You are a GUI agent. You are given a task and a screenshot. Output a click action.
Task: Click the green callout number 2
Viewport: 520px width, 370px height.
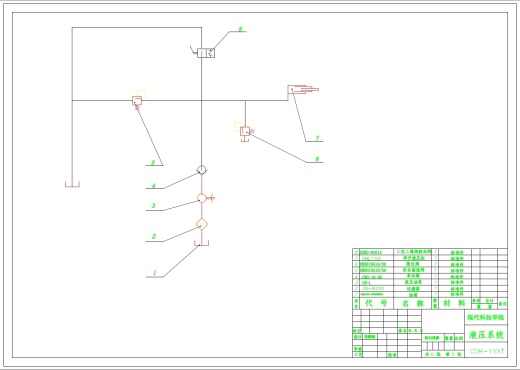(154, 236)
